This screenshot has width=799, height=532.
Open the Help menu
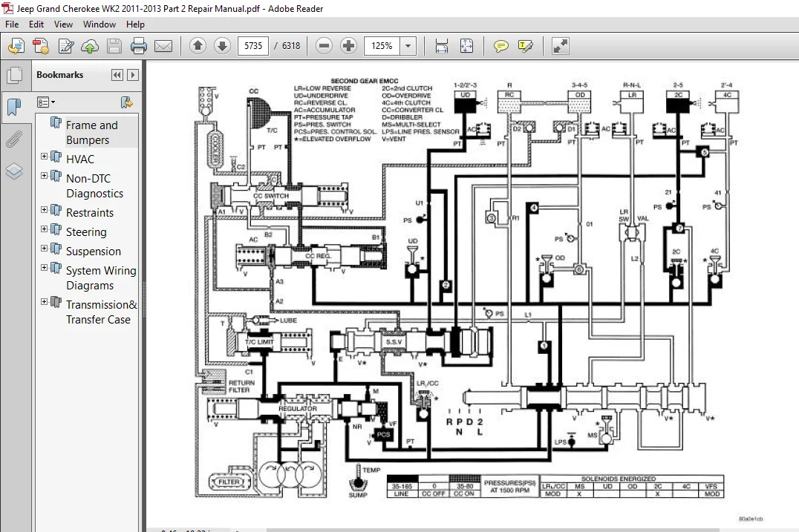[x=135, y=24]
